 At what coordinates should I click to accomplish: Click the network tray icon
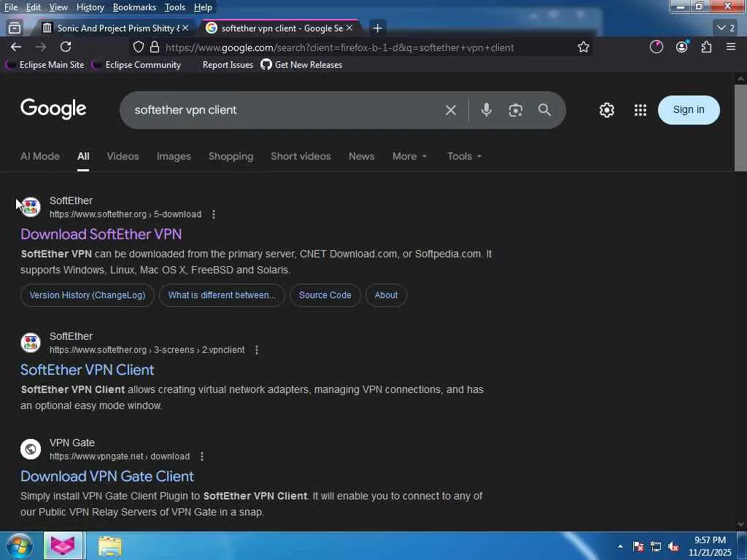[x=656, y=547]
